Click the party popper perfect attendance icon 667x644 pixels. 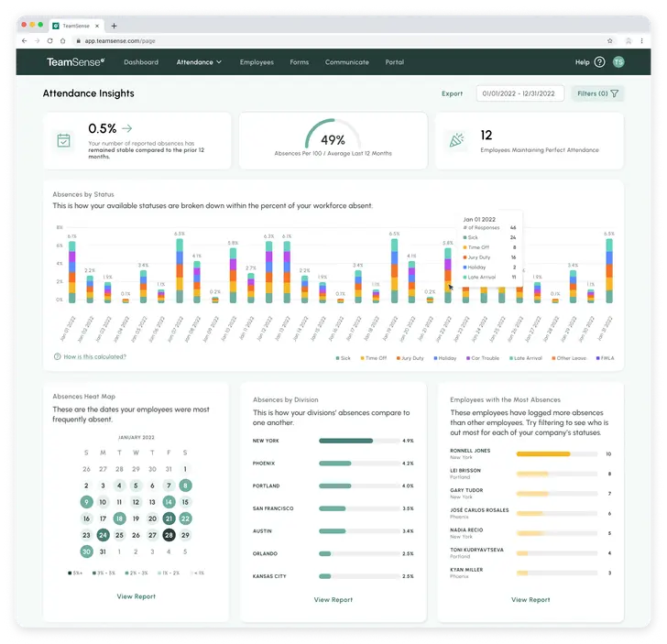(456, 140)
